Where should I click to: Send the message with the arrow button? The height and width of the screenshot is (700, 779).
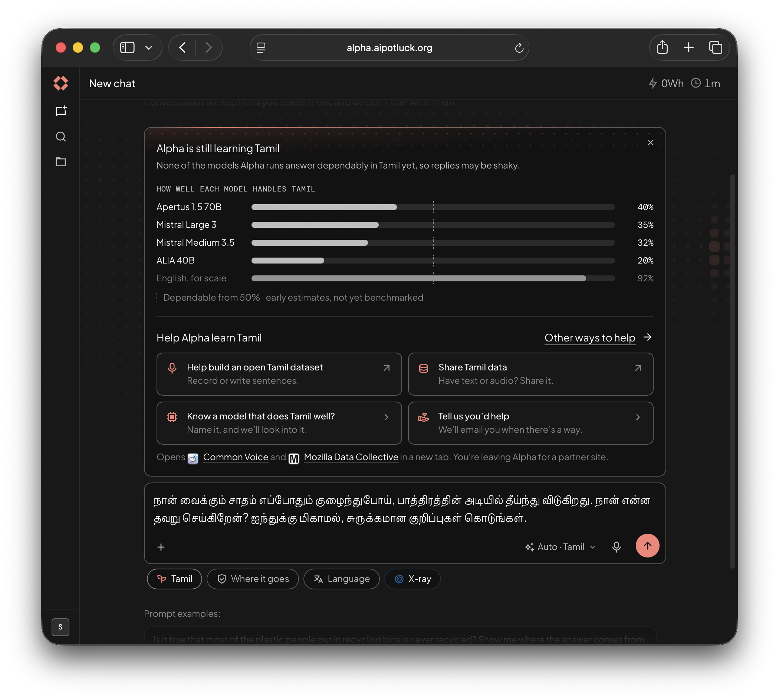point(647,546)
